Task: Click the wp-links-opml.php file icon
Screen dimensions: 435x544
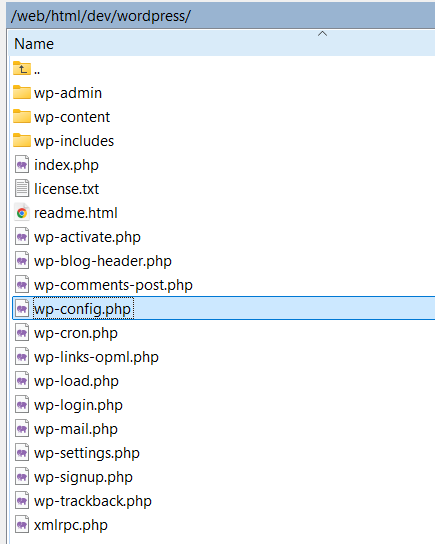Action: click(22, 357)
